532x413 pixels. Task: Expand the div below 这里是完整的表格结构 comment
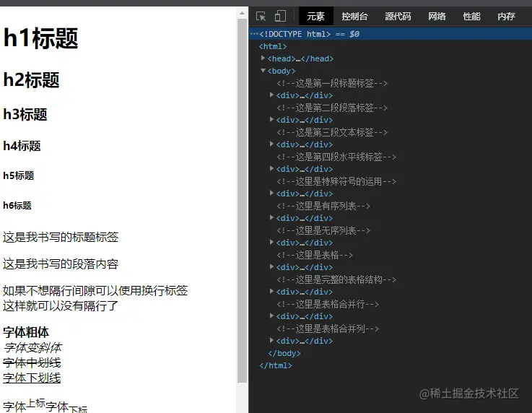[271, 291]
